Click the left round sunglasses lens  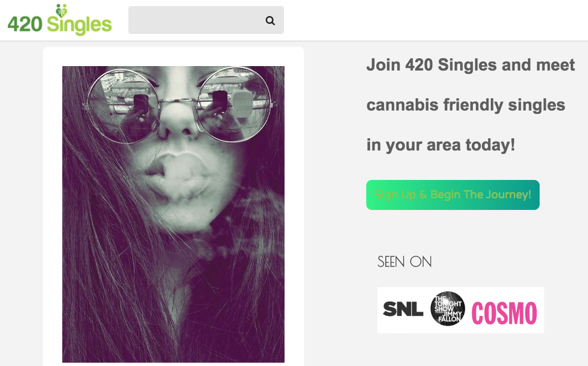(x=123, y=106)
